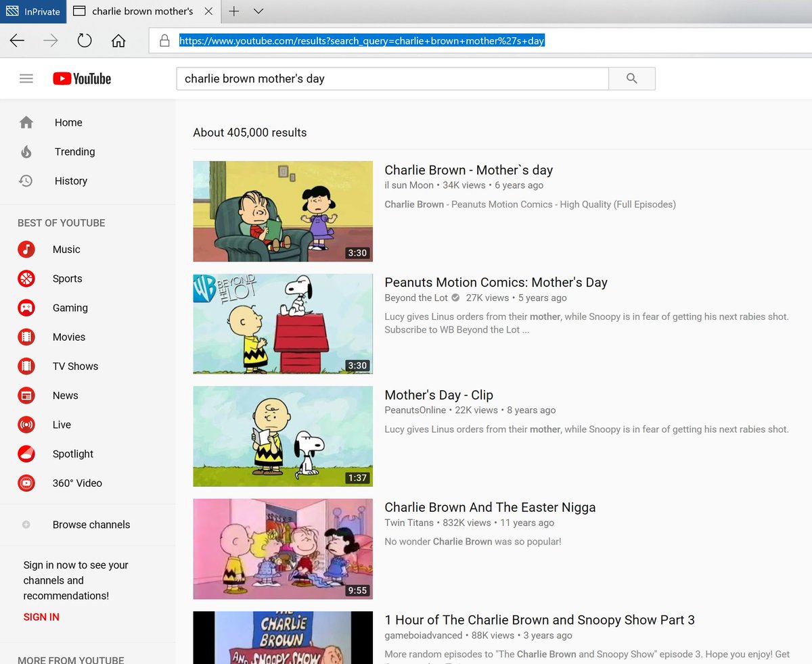Click the PeanutsOnline channel name
812x664 pixels.
pyautogui.click(x=415, y=410)
